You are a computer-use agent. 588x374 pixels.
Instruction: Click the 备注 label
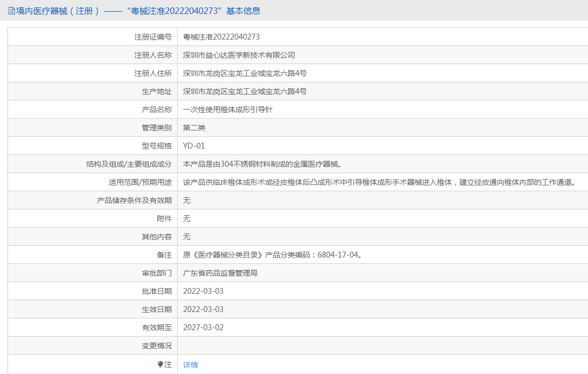click(164, 255)
